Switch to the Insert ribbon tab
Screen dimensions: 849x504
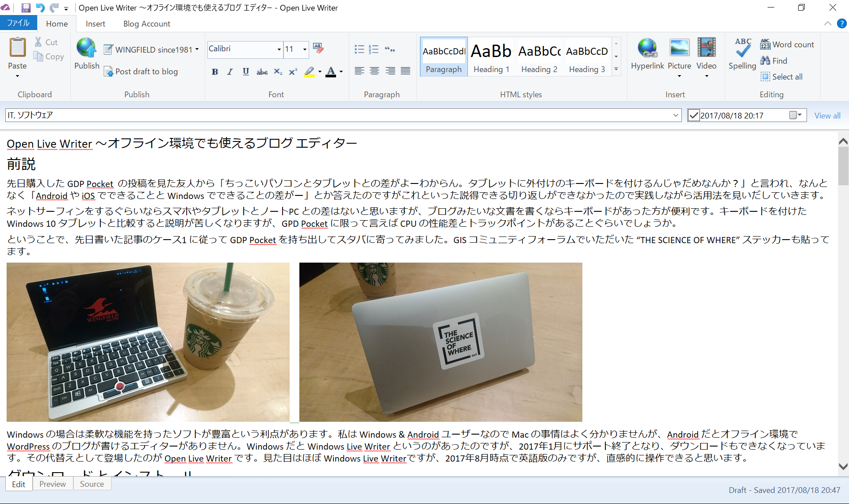click(x=95, y=24)
